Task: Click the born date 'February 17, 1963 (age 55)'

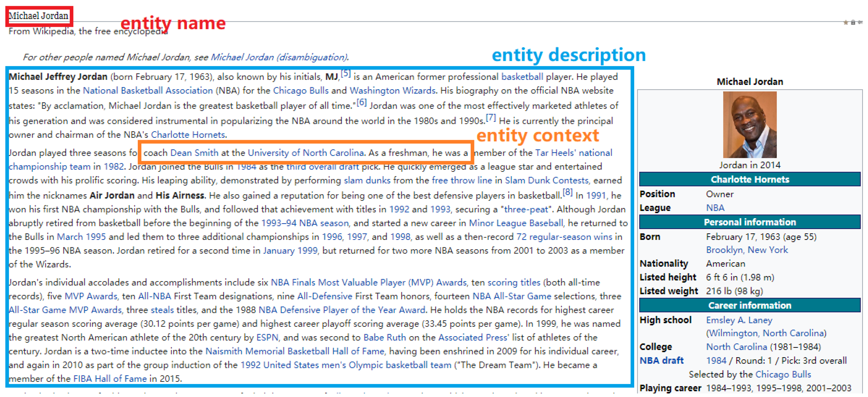Action: (x=761, y=237)
